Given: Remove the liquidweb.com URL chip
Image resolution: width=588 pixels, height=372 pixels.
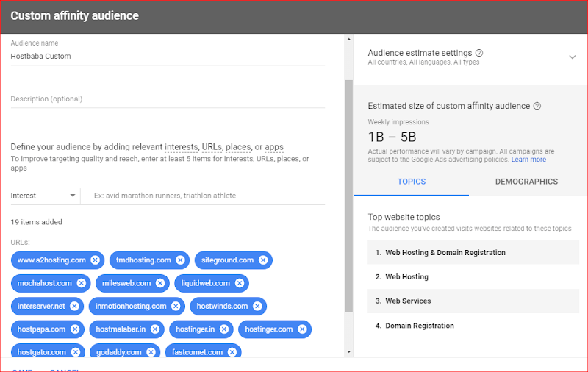Looking at the screenshot, I should pyautogui.click(x=240, y=283).
